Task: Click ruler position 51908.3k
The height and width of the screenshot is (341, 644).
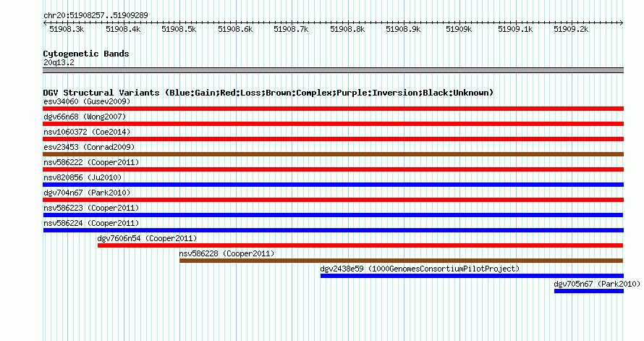Action: (67, 29)
